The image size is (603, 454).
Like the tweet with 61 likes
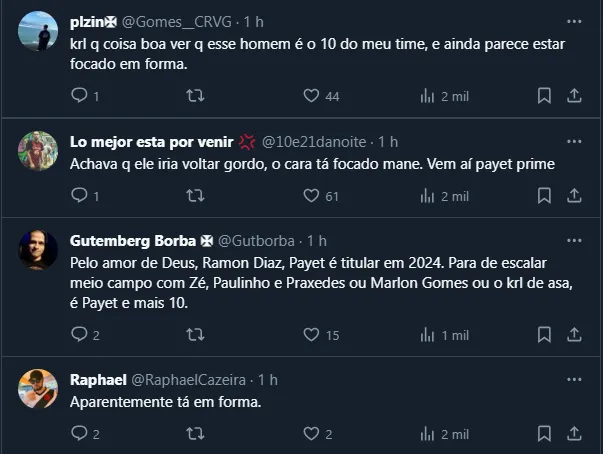pyautogui.click(x=311, y=196)
